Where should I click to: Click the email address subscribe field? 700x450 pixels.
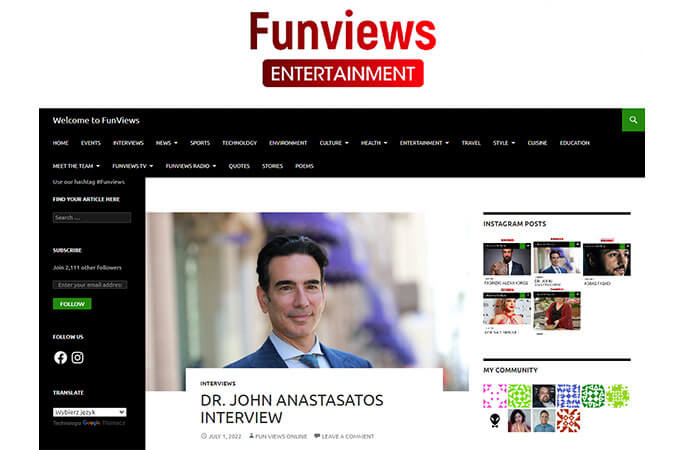click(90, 285)
